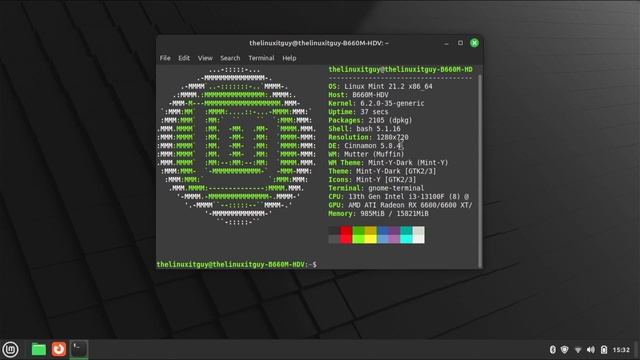Image resolution: width=640 pixels, height=360 pixels.
Task: Click the terminal's vertical scrollbar
Action: click(x=480, y=171)
